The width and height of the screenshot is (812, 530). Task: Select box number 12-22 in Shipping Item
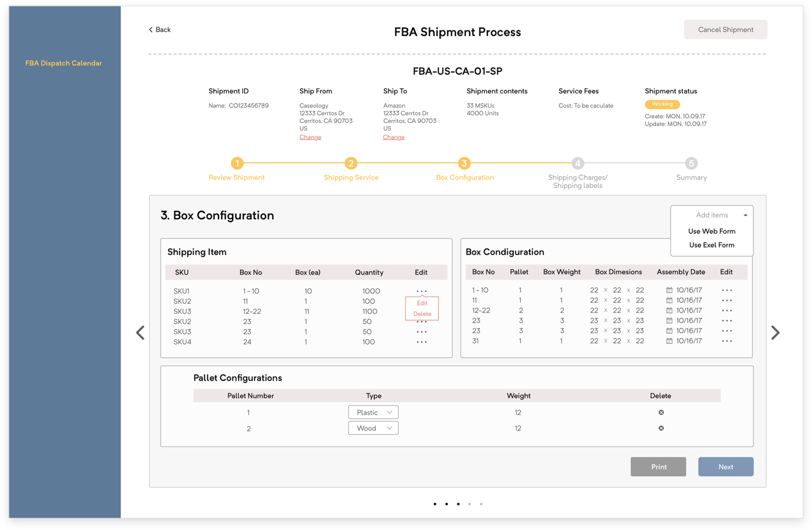pos(252,311)
